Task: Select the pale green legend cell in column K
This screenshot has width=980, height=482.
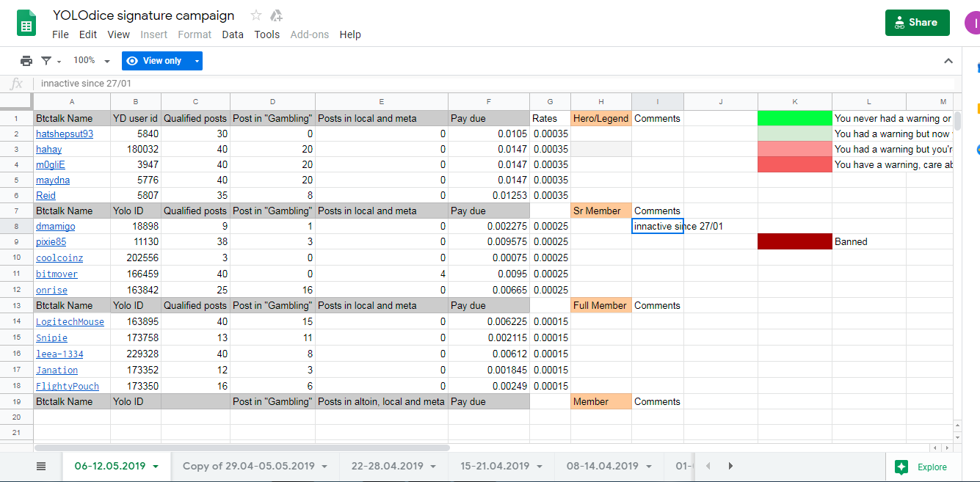Action: pos(794,134)
